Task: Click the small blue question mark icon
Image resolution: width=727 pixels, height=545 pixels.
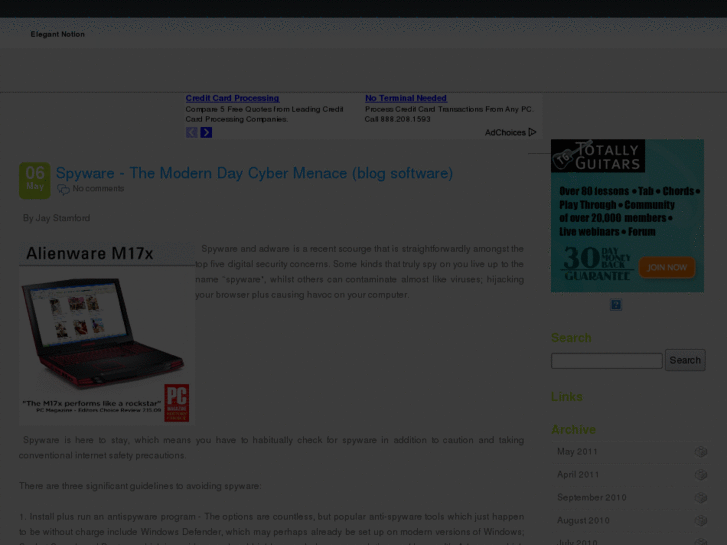Action: 616,305
